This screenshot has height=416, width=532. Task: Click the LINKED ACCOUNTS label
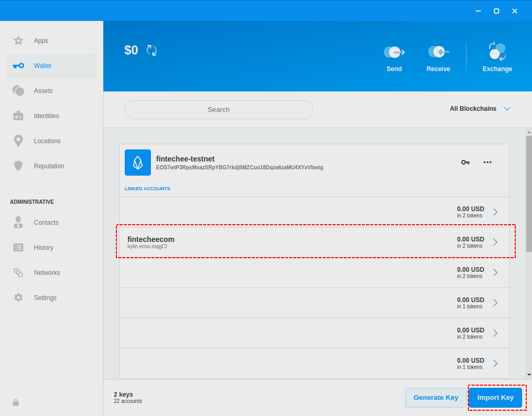point(148,189)
